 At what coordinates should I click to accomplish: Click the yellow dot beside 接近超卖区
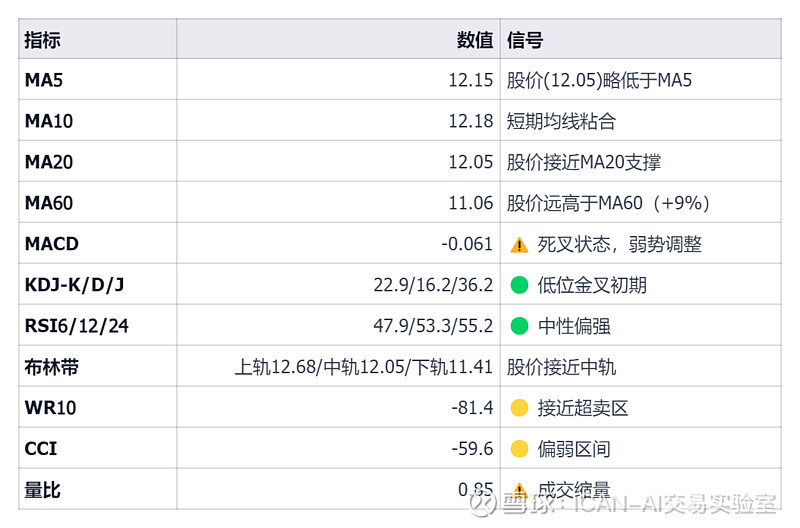pos(518,408)
